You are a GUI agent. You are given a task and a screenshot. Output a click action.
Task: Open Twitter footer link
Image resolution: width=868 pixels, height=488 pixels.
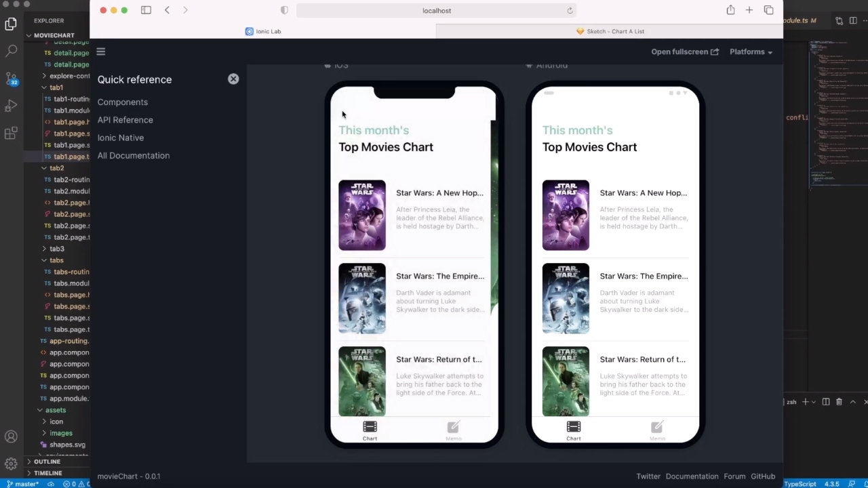(x=648, y=476)
